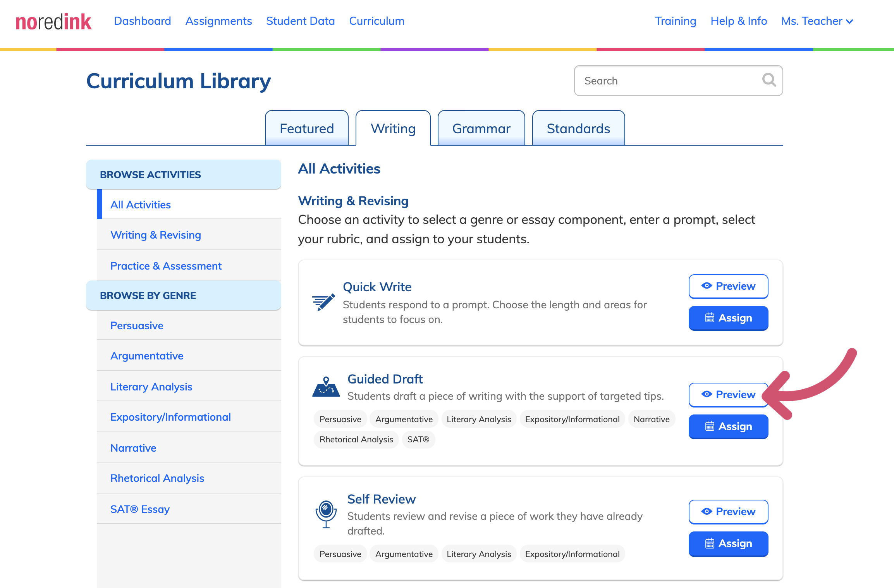894x588 pixels.
Task: Open the Training link
Action: [x=676, y=21]
